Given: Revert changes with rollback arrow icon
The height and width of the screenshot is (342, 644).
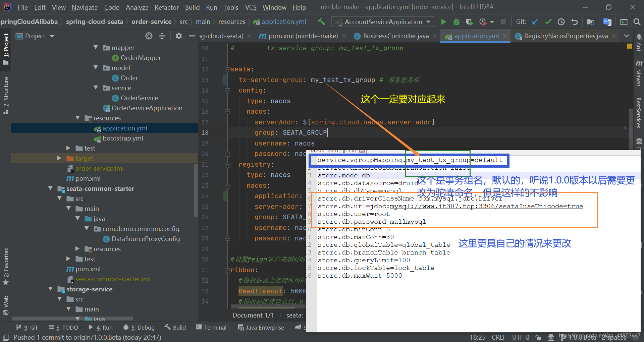Looking at the screenshot, I should [574, 22].
